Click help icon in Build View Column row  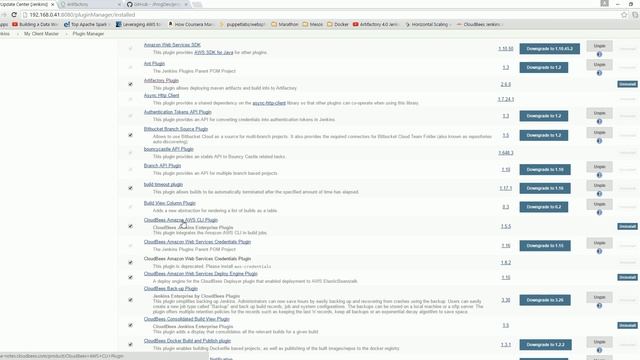599,213
